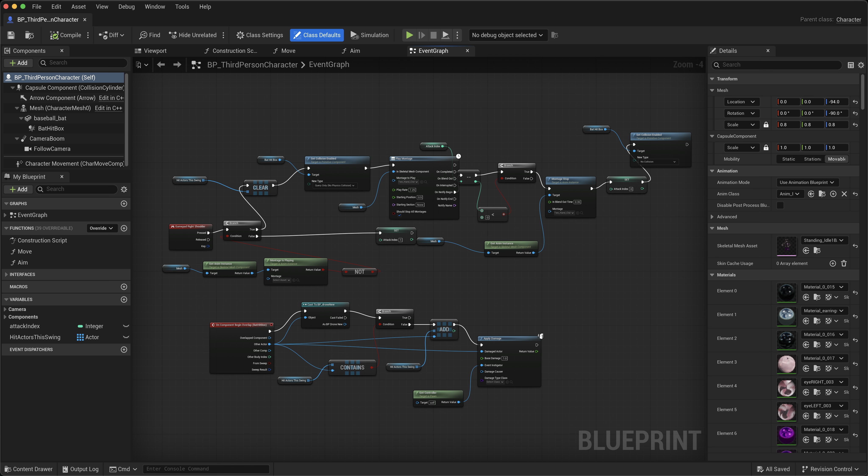Navigate forward in graph history
This screenshot has width=868, height=476.
(x=177, y=64)
